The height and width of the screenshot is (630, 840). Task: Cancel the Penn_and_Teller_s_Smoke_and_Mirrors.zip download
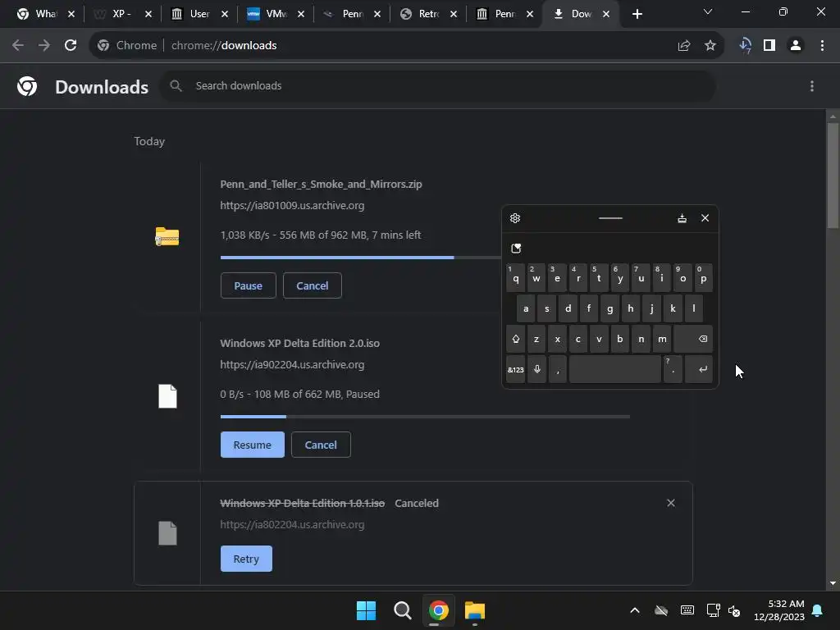coord(313,285)
